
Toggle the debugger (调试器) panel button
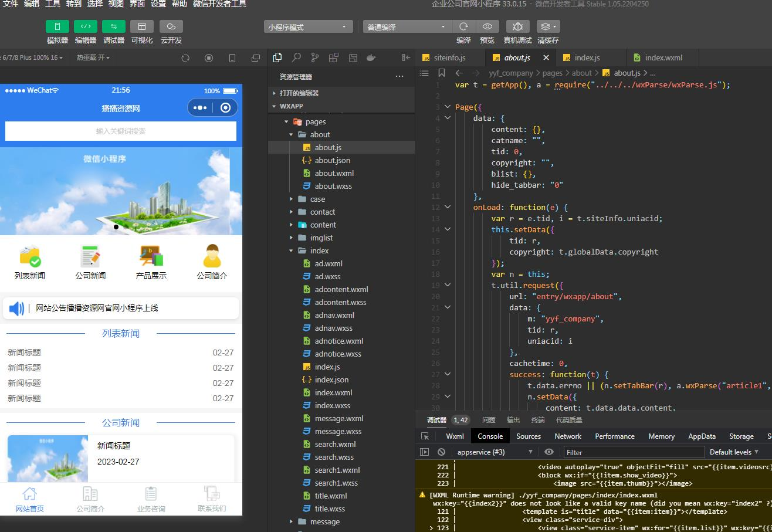(x=114, y=26)
